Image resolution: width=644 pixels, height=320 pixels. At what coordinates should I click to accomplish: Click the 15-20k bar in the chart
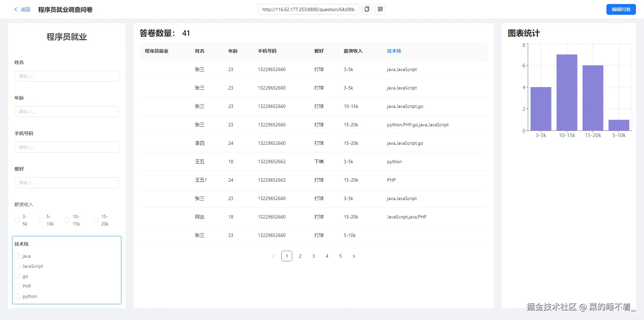593,98
